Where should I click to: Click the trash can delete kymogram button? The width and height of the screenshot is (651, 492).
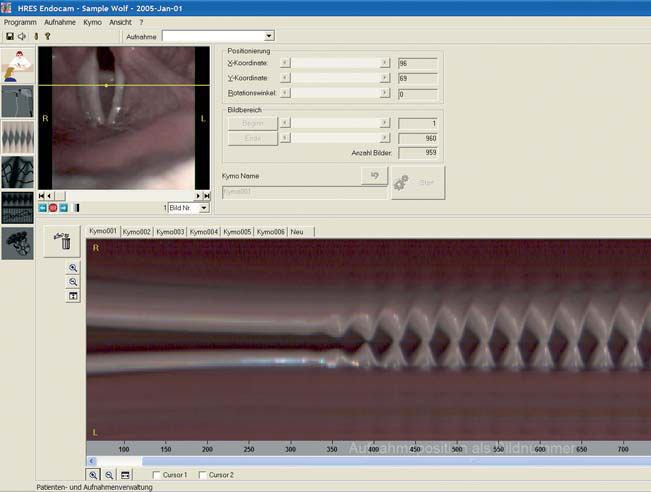(x=62, y=243)
